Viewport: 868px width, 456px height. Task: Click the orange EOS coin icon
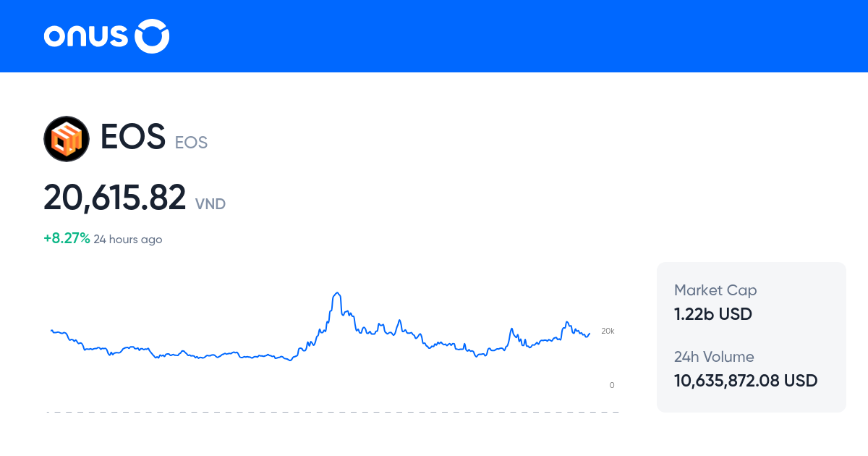[x=67, y=138]
